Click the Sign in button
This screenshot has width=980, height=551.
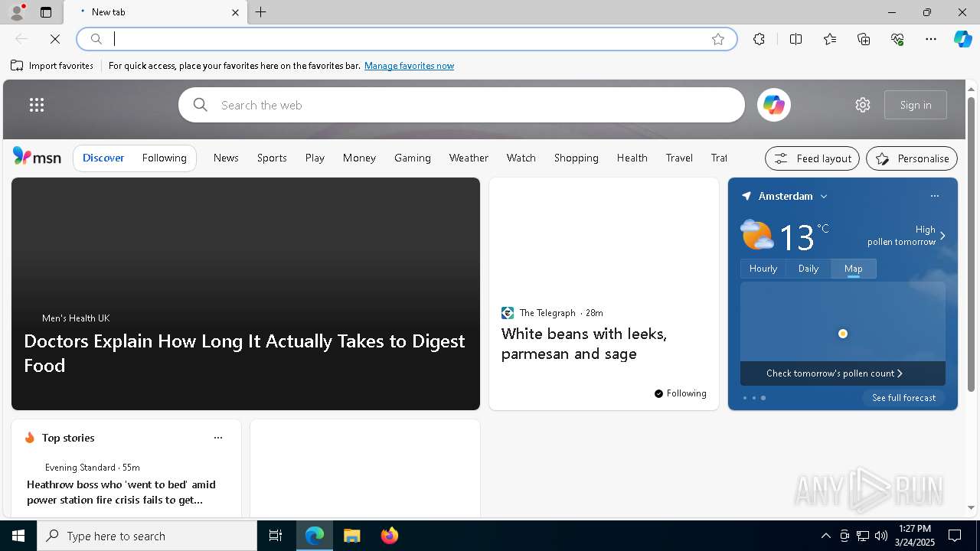916,105
